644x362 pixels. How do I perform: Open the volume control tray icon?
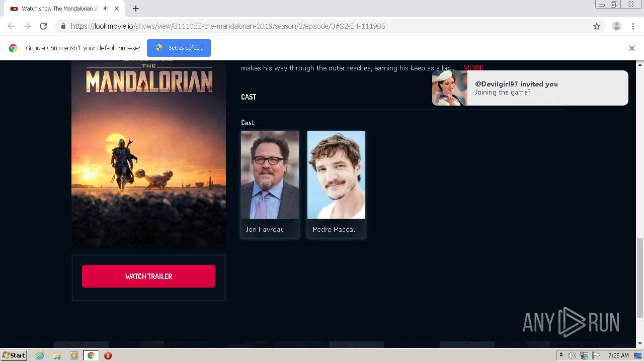click(x=572, y=355)
